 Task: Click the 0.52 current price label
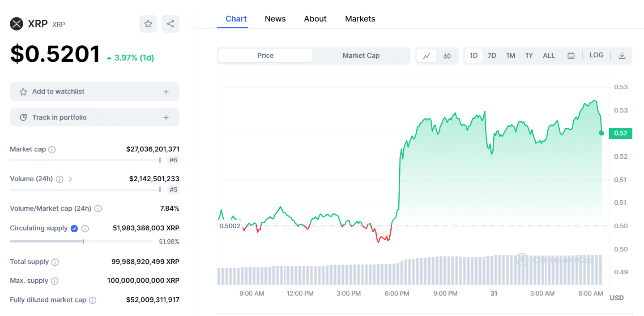(x=621, y=133)
